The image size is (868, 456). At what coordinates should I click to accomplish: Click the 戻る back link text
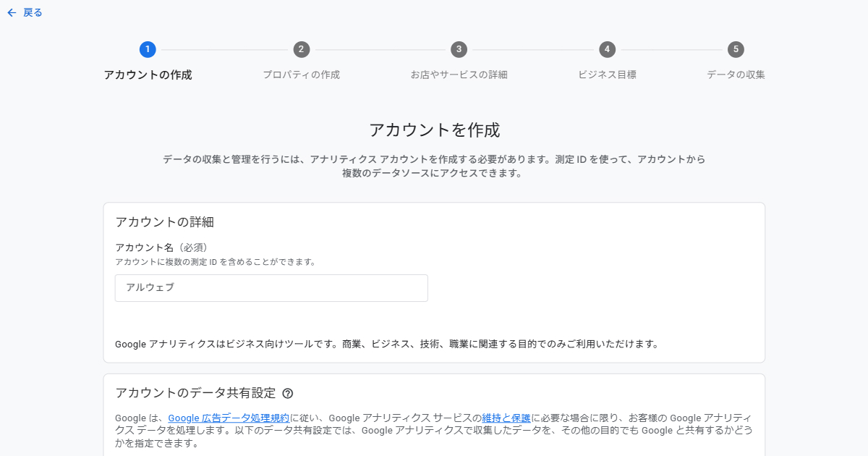33,12
